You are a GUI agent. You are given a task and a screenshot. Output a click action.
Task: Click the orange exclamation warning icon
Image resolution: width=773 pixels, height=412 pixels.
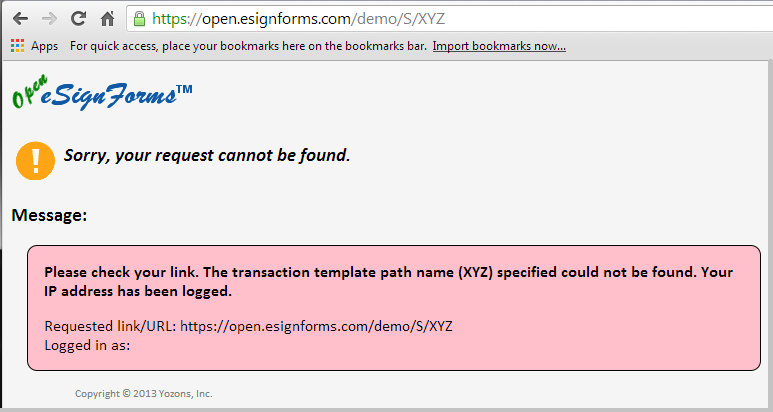pos(35,160)
